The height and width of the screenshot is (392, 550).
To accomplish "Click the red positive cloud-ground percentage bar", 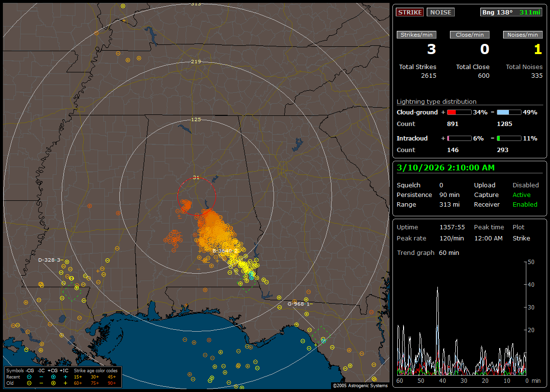I will [x=459, y=112].
